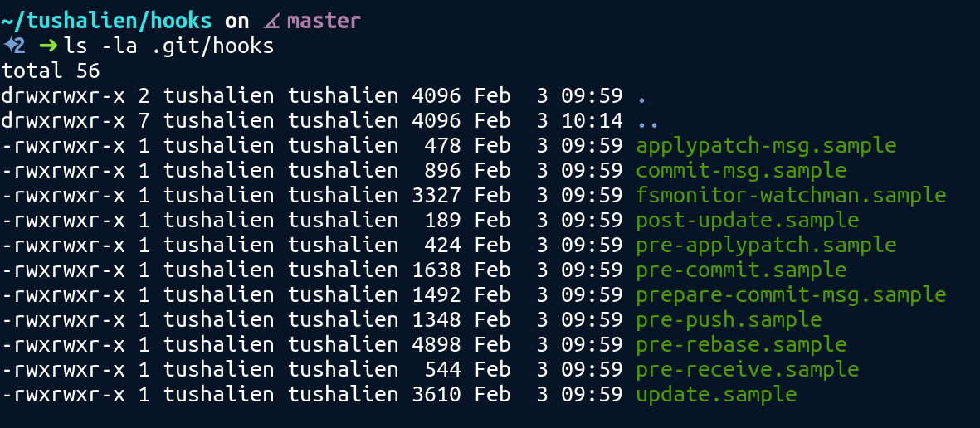Select the pre-push.sample file entry
This screenshot has width=980, height=428.
(729, 320)
